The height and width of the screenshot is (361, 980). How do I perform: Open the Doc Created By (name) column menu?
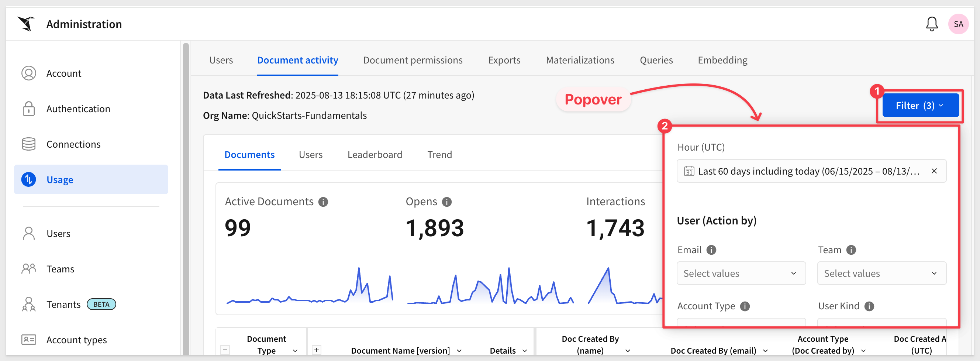(x=628, y=351)
